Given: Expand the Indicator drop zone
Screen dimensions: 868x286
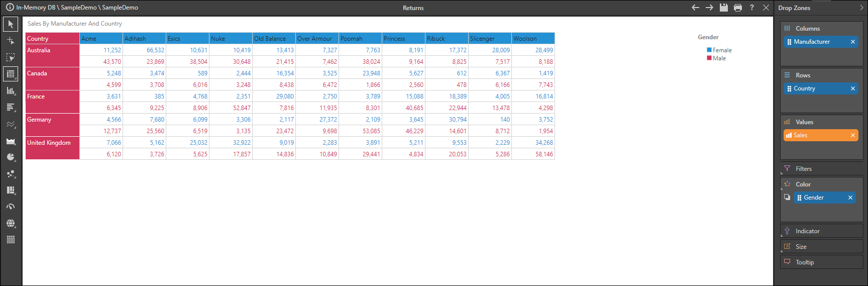Looking at the screenshot, I should pos(821,231).
